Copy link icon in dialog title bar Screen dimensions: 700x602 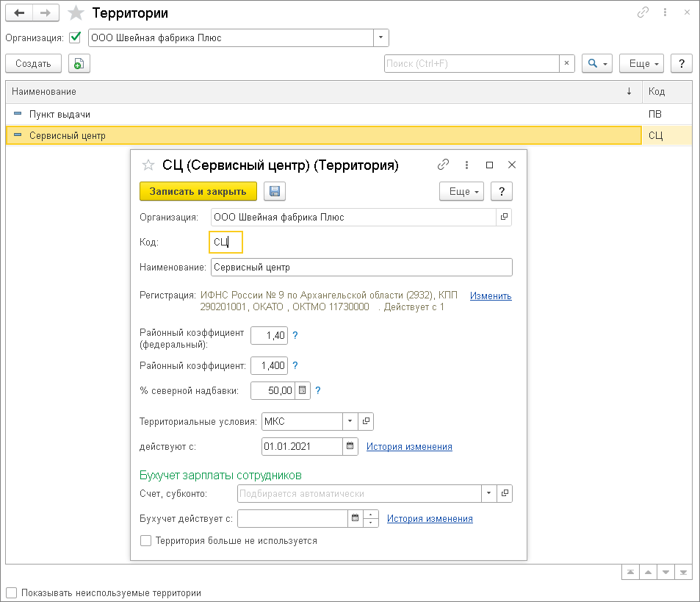point(443,165)
